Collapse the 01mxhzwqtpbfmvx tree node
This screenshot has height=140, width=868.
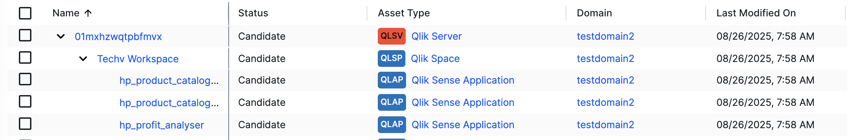click(61, 36)
